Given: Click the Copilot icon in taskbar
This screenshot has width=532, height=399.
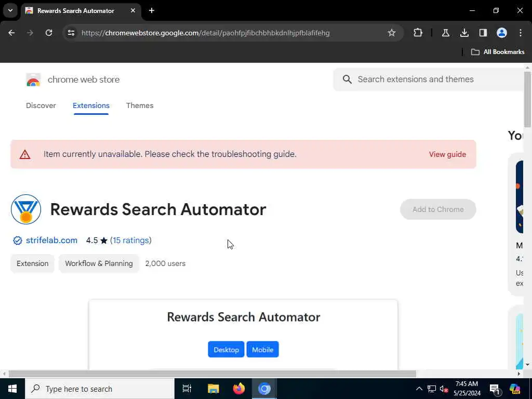Looking at the screenshot, I should coord(514,389).
